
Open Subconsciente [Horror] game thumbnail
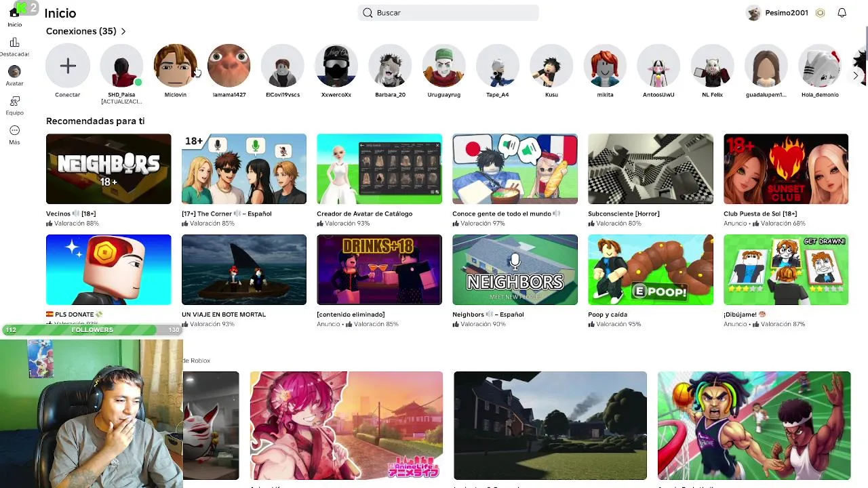pyautogui.click(x=651, y=169)
